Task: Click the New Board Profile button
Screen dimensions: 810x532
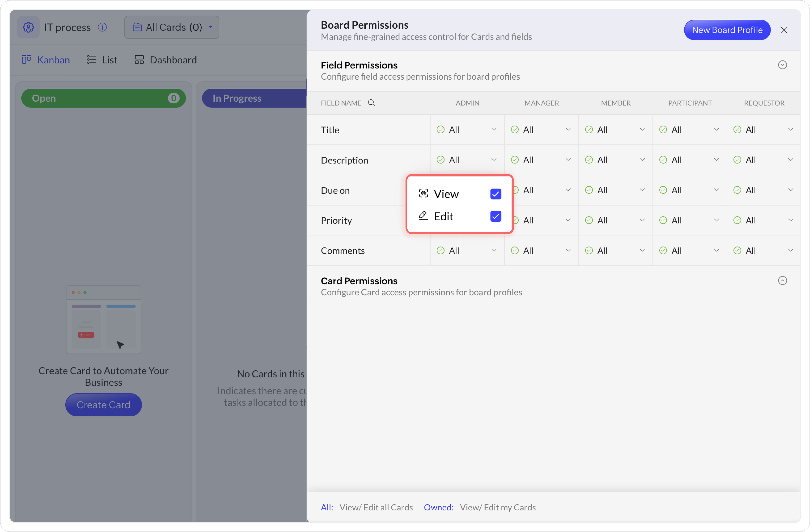Action: (727, 30)
